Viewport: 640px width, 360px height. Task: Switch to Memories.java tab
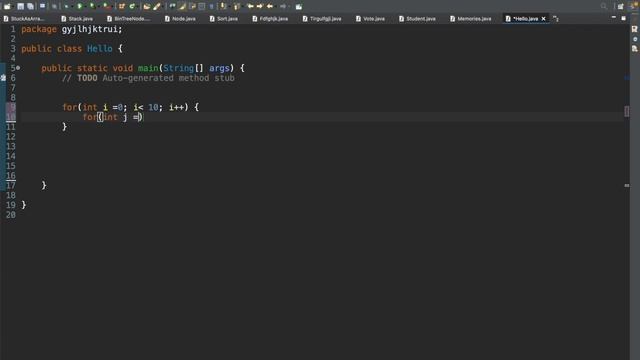click(471, 19)
